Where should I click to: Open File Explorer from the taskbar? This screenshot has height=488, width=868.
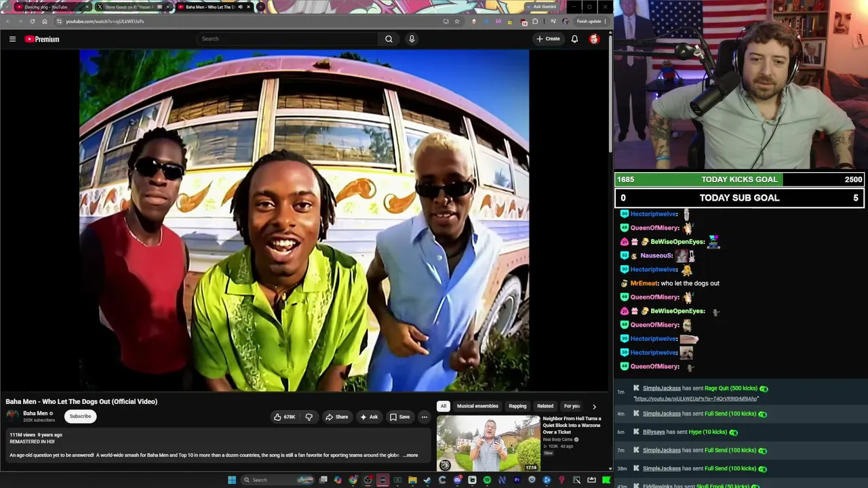(412, 480)
